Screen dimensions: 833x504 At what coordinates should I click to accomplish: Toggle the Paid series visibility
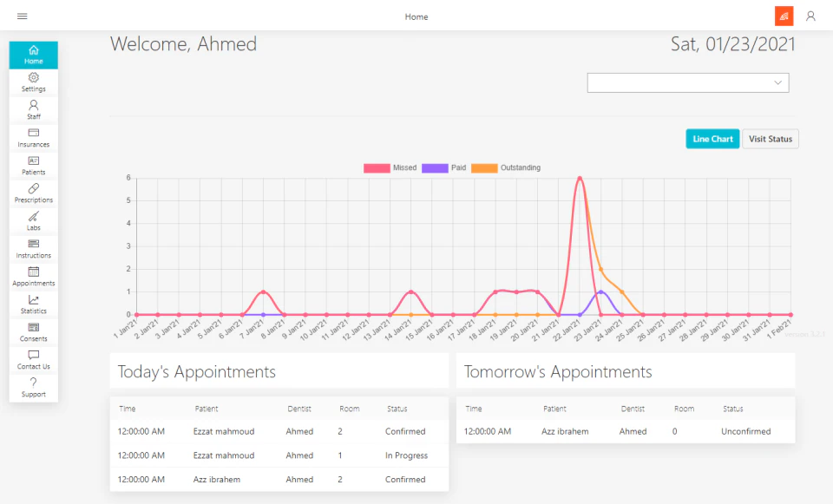click(x=448, y=168)
